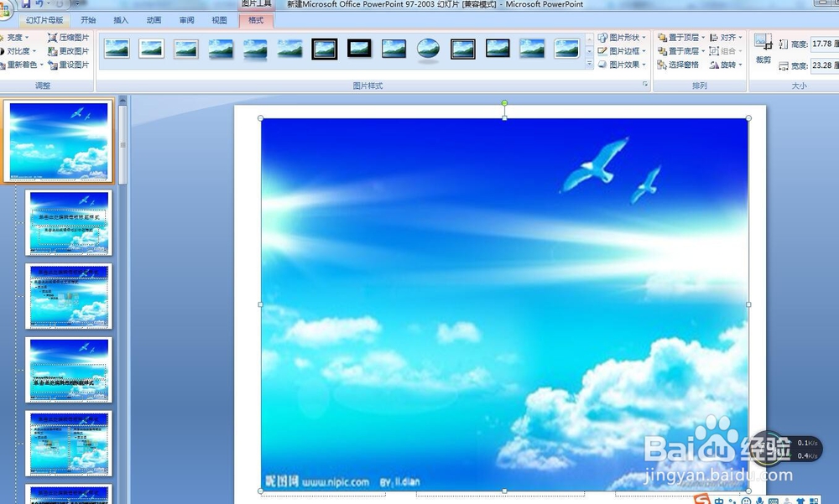The image size is (839, 504).
Task: Select the title and content layout thumbnail
Action: pyautogui.click(x=69, y=296)
